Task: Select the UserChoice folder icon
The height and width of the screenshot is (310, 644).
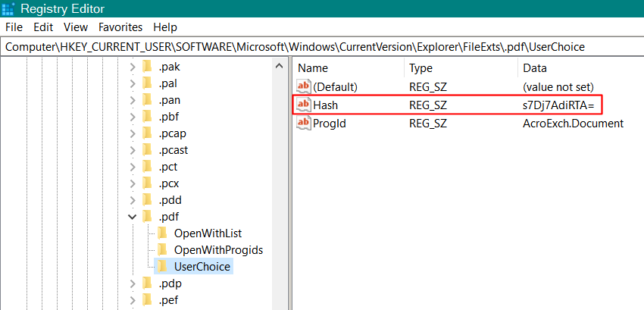Action: tap(162, 267)
